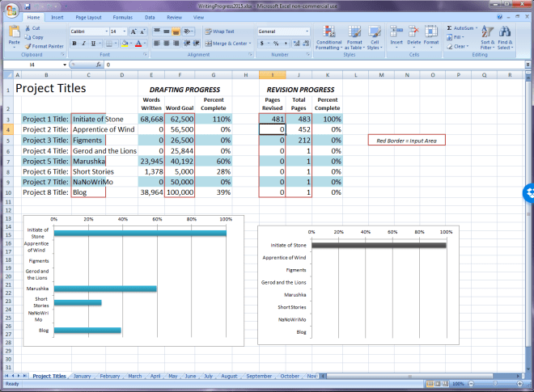Toggle Italic formatting
Viewport: 534px width, 392px height.
click(x=83, y=43)
